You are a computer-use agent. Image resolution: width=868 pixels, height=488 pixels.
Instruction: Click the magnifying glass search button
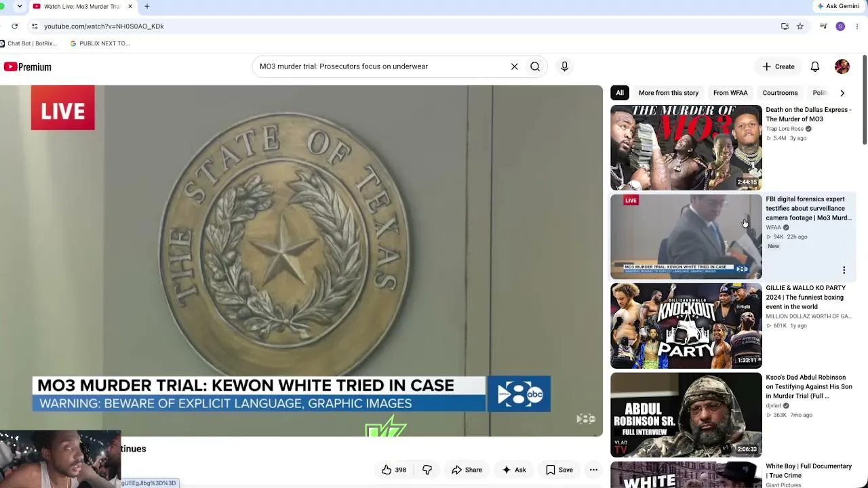(535, 66)
